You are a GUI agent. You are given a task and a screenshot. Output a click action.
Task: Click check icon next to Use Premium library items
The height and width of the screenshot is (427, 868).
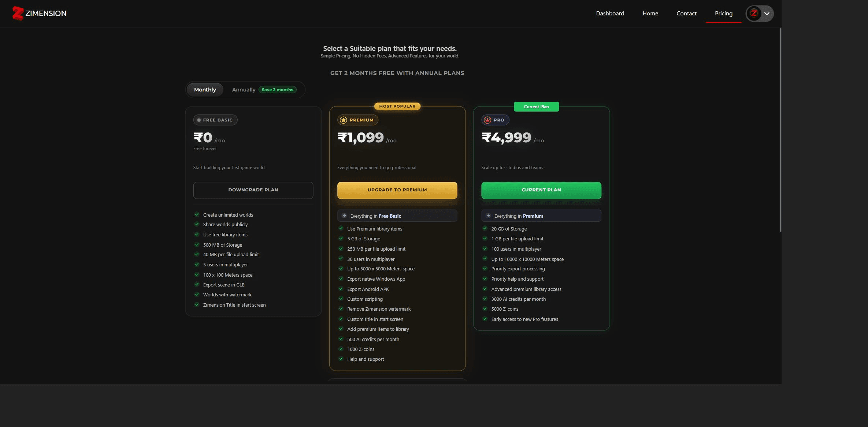click(341, 228)
